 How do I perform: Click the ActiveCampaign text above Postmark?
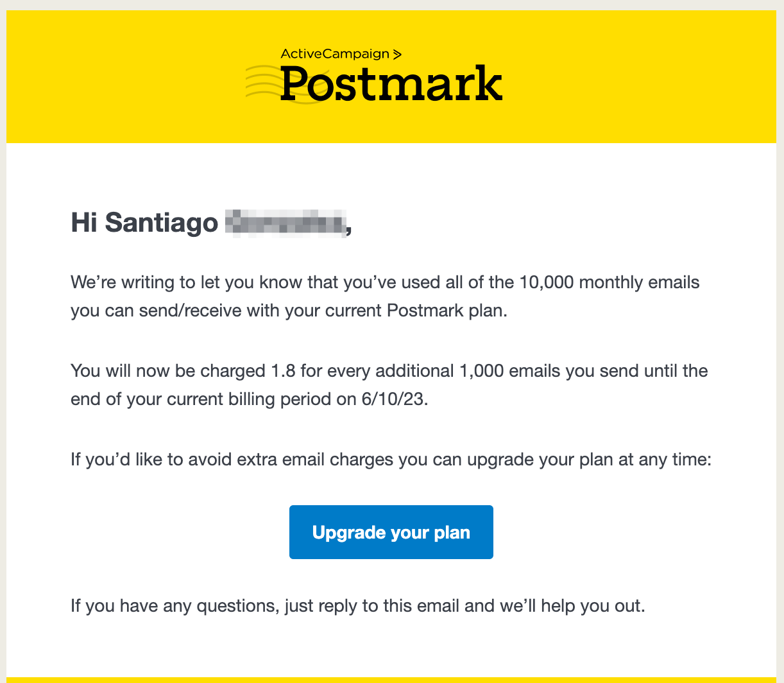(x=335, y=54)
